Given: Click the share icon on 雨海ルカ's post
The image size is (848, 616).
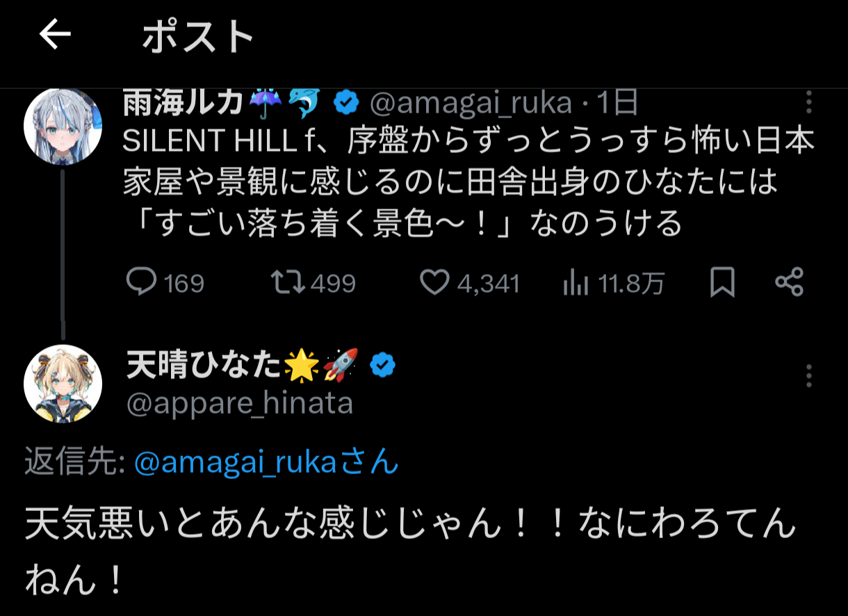Looking at the screenshot, I should 789,282.
